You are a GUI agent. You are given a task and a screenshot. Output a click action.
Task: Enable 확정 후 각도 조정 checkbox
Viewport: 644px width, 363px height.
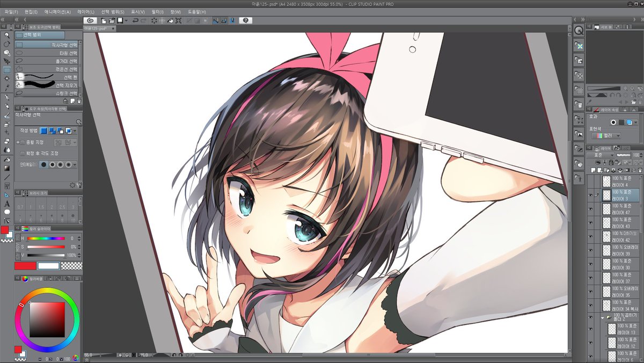(23, 153)
